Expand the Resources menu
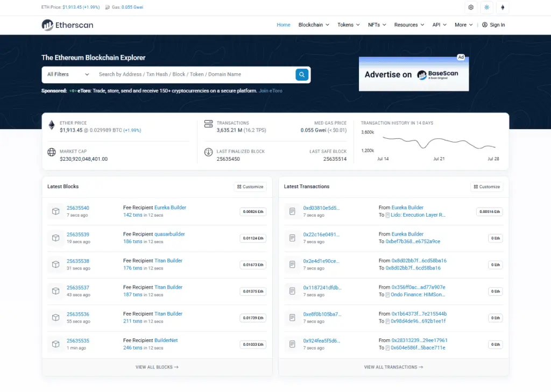This screenshot has width=551, height=392. 409,25
